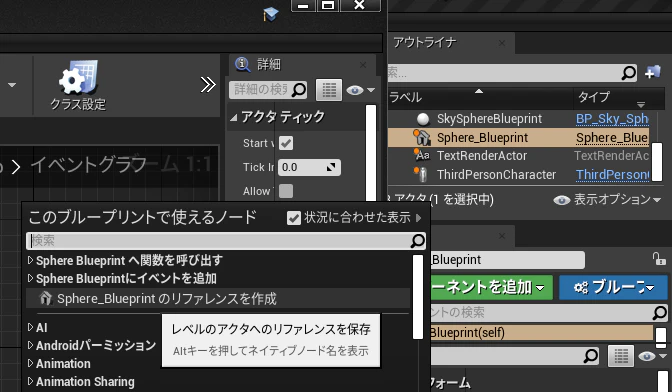Viewport: 672px width, 392px height.
Task: Toggle the Allow Tick checkbox
Action: (x=286, y=191)
